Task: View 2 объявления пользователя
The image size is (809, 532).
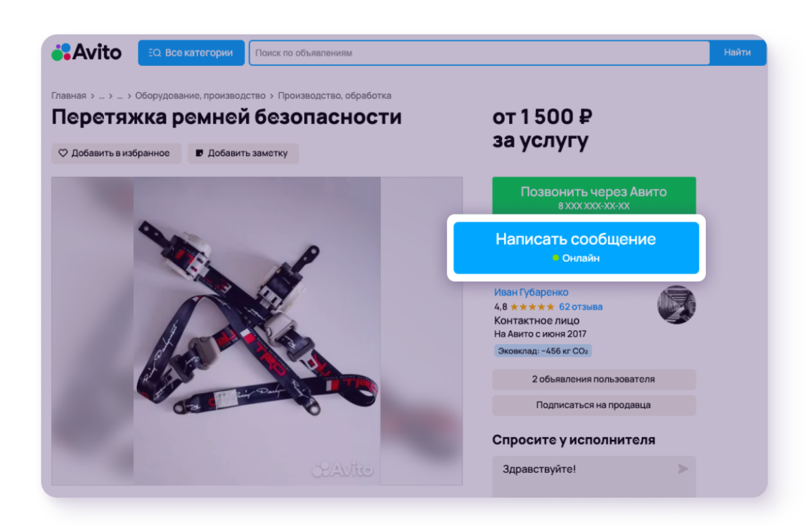Action: click(x=594, y=379)
